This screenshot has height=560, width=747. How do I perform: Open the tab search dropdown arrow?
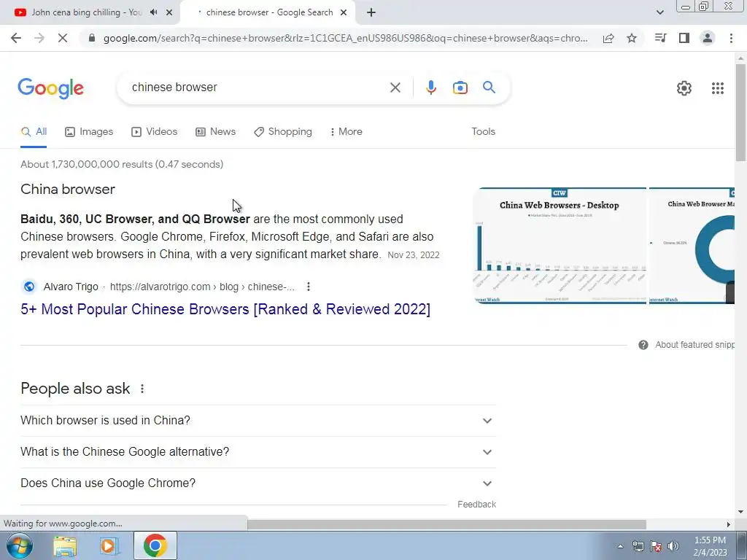tap(659, 13)
